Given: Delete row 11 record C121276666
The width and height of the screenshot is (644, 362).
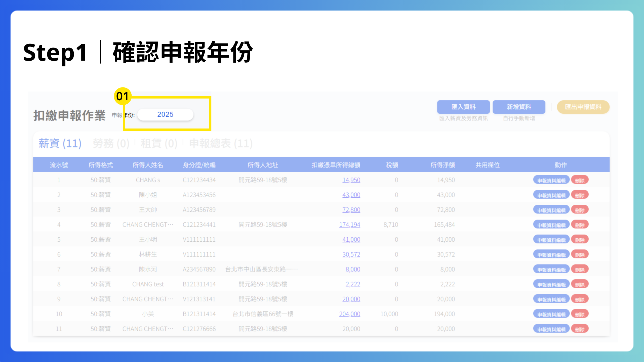Looking at the screenshot, I should click(x=580, y=329).
